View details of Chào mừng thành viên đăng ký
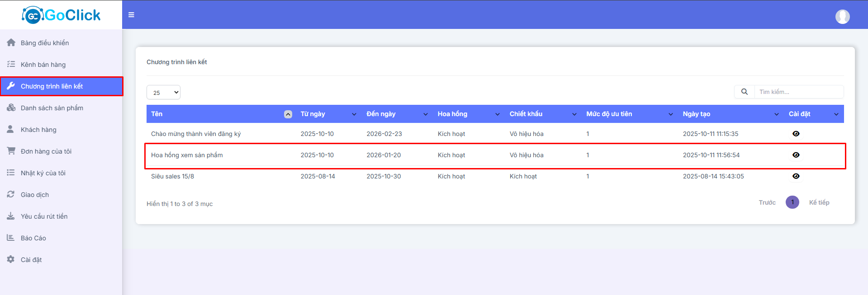868x295 pixels. 796,134
